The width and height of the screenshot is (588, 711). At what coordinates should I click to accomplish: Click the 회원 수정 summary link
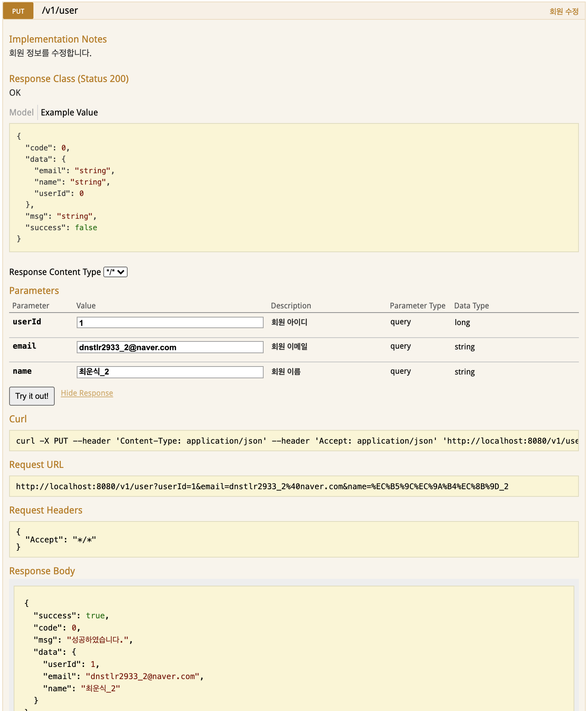[x=564, y=11]
